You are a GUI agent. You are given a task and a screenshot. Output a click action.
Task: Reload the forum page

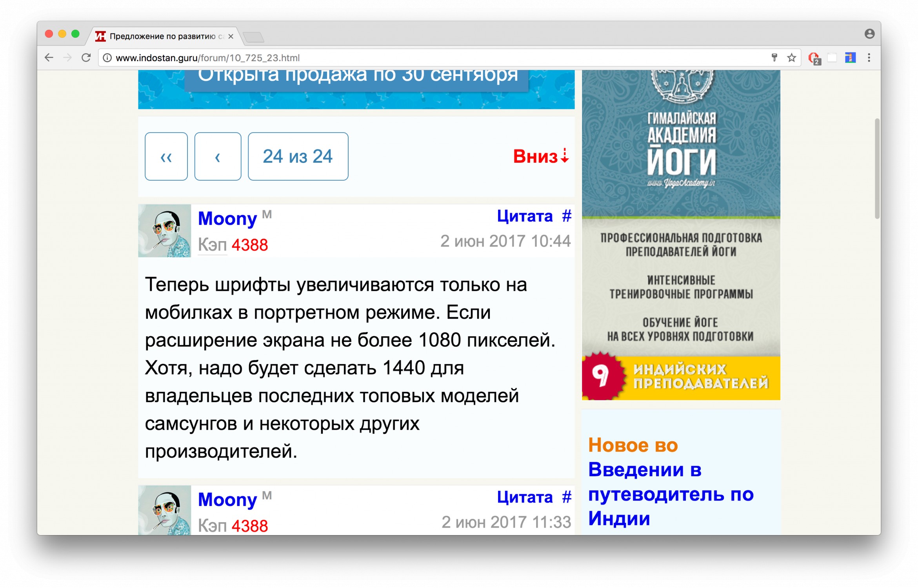[86, 58]
